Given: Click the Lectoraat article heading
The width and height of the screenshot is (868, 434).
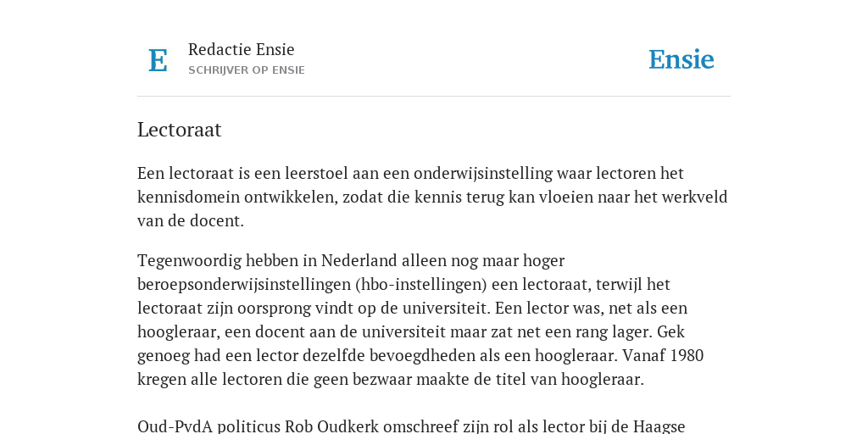Looking at the screenshot, I should coord(180,130).
